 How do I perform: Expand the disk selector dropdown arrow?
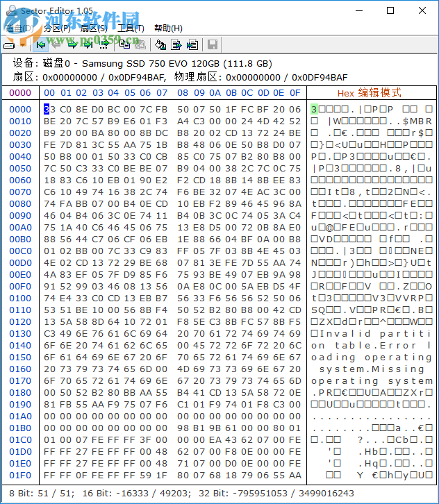click(x=23, y=45)
